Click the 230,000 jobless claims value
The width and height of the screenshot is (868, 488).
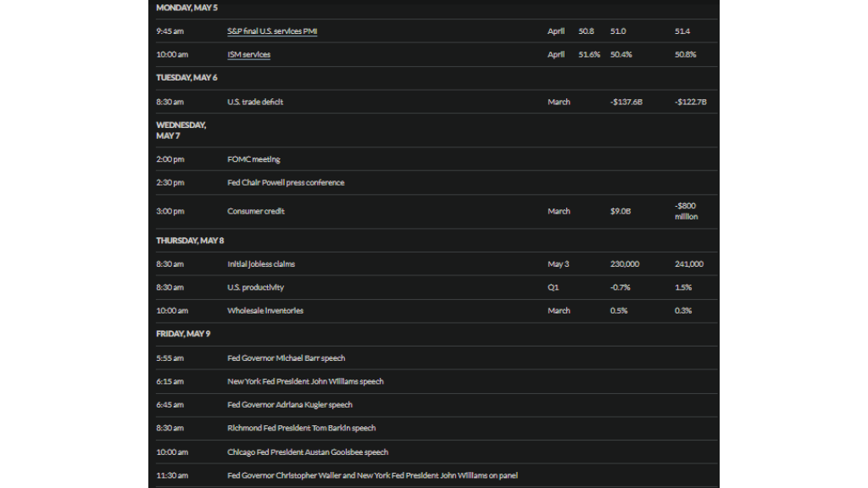625,264
